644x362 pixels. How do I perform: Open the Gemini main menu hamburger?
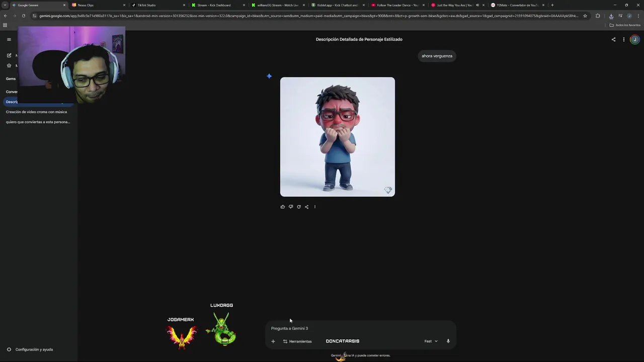point(9,39)
